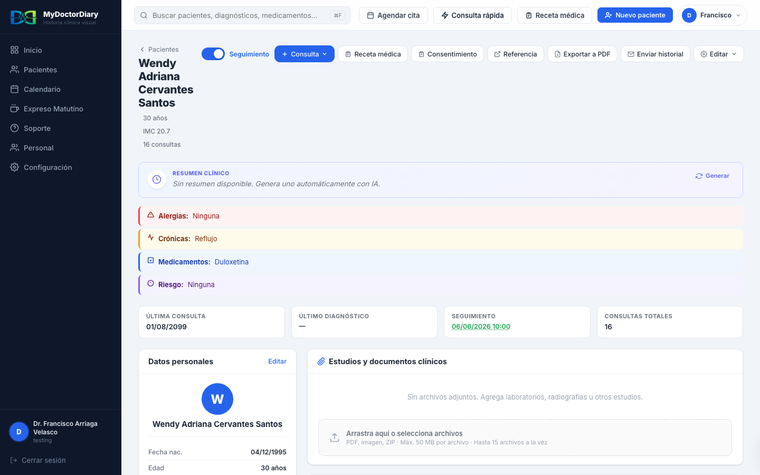760x475 pixels.
Task: Click the Dr. Francisco Arriaga Velasco profile avatar
Action: 19,431
